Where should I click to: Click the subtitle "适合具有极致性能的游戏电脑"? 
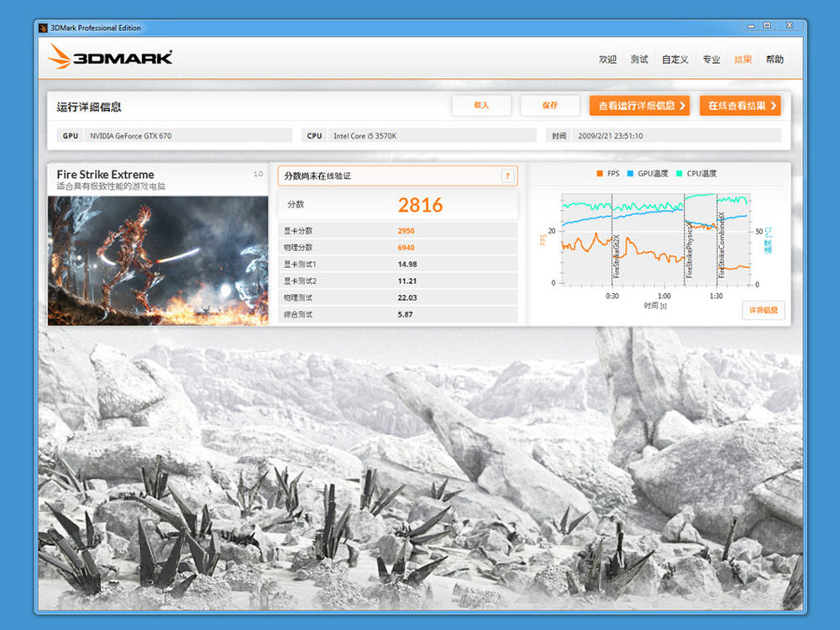111,186
